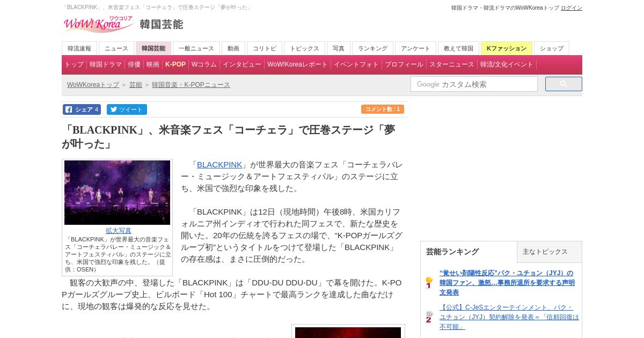Open 韓流/文化イベント submenu item

tap(507, 64)
